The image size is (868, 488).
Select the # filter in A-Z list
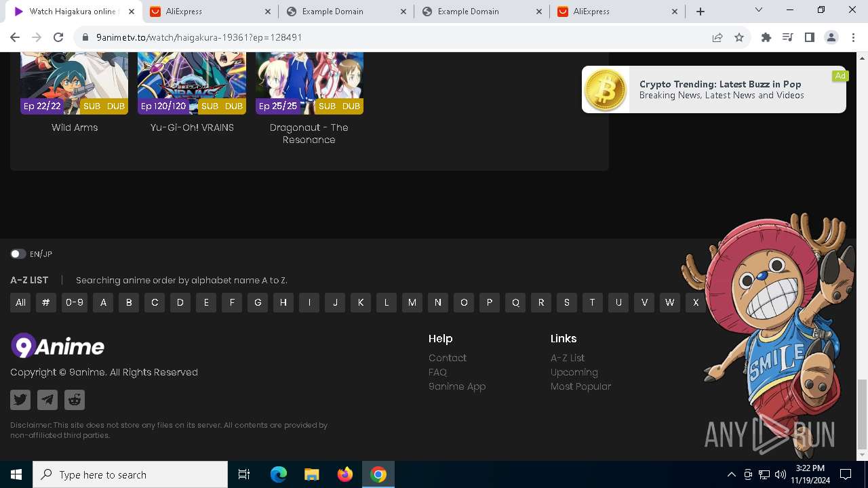point(45,302)
